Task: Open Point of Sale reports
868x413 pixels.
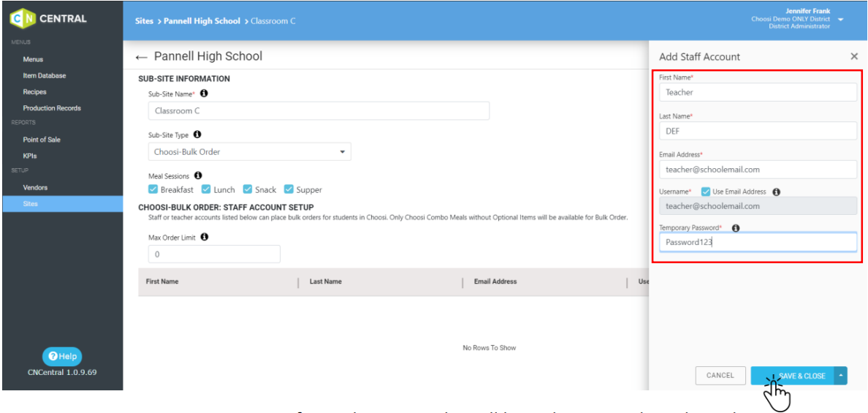Action: point(42,140)
